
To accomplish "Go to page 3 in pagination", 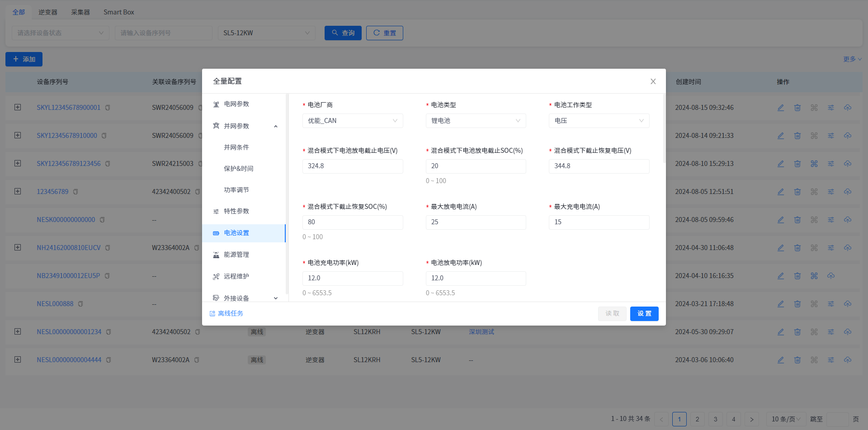I will [715, 419].
